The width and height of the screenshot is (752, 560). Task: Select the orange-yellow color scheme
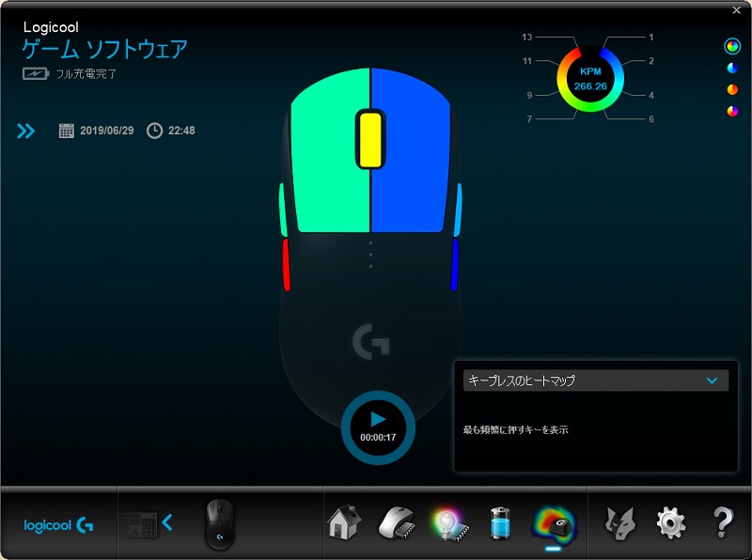pos(732,89)
